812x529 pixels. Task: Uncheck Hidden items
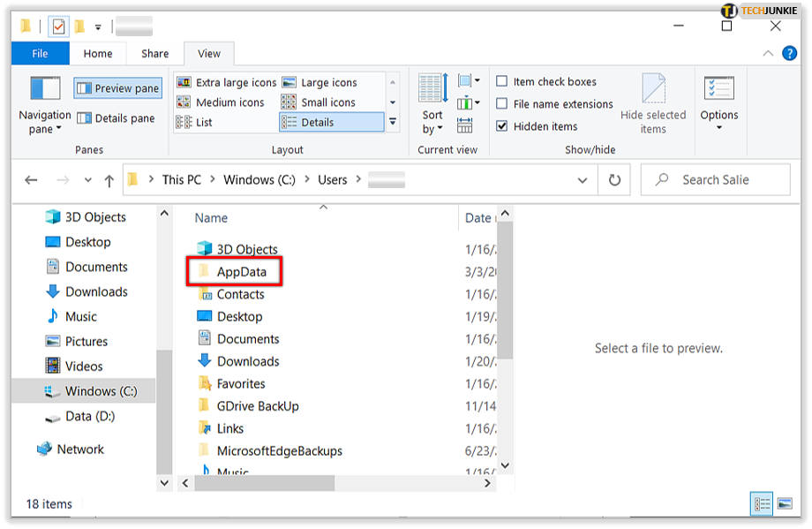click(503, 125)
